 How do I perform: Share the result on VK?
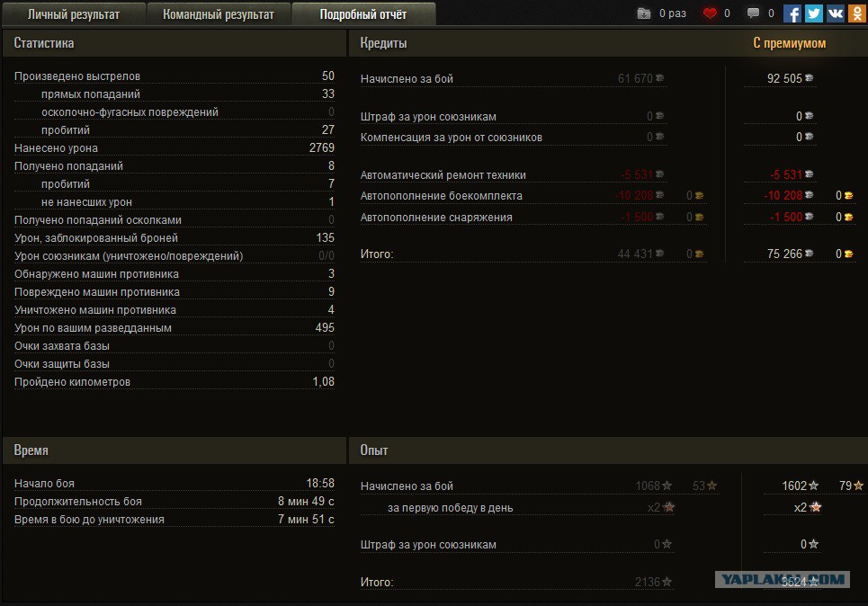pos(836,13)
